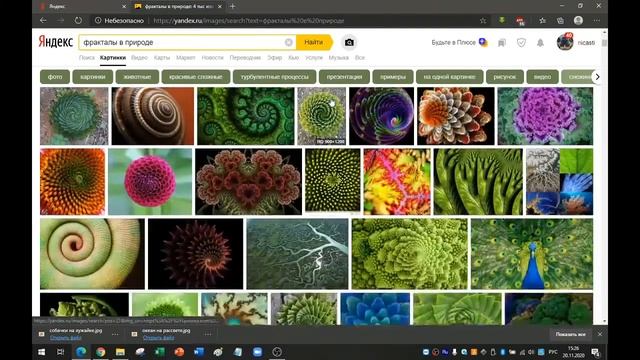Select the презентация filter chip
This screenshot has width=640, height=360.
click(x=344, y=77)
